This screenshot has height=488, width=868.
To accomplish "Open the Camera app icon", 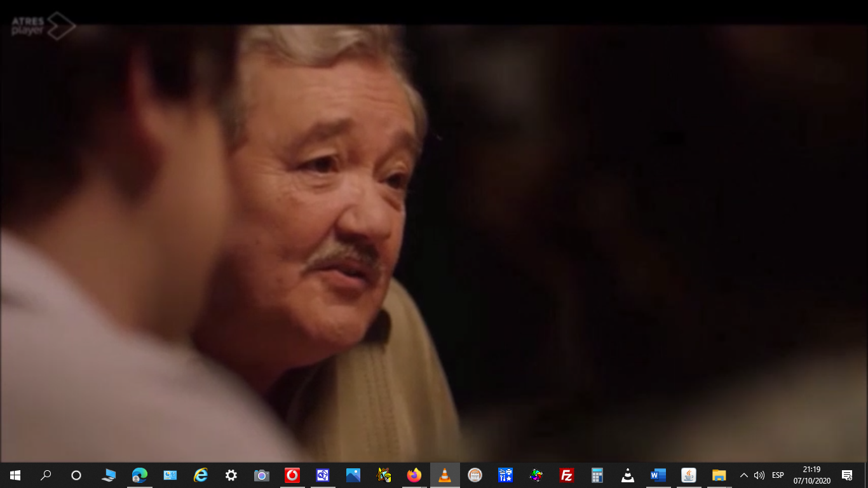I will pyautogui.click(x=262, y=475).
